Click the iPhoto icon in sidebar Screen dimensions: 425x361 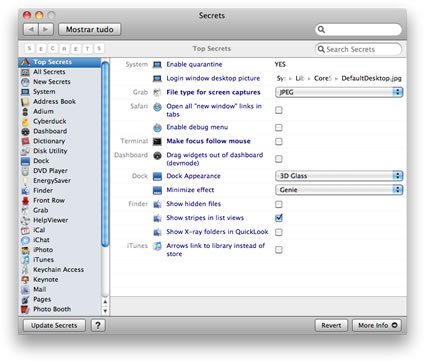pyautogui.click(x=25, y=250)
